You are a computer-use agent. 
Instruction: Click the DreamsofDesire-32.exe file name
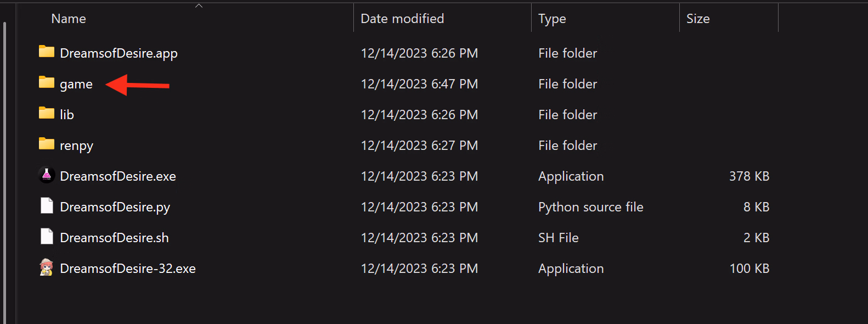(x=128, y=269)
